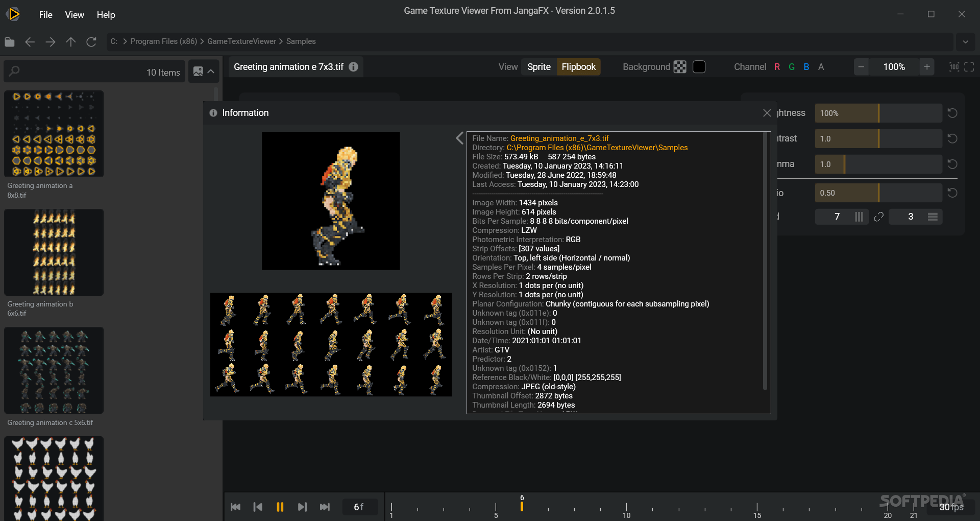Image resolution: width=980 pixels, height=521 pixels.
Task: Navigate to Program Files (x86) breadcrumb
Action: [x=163, y=41]
